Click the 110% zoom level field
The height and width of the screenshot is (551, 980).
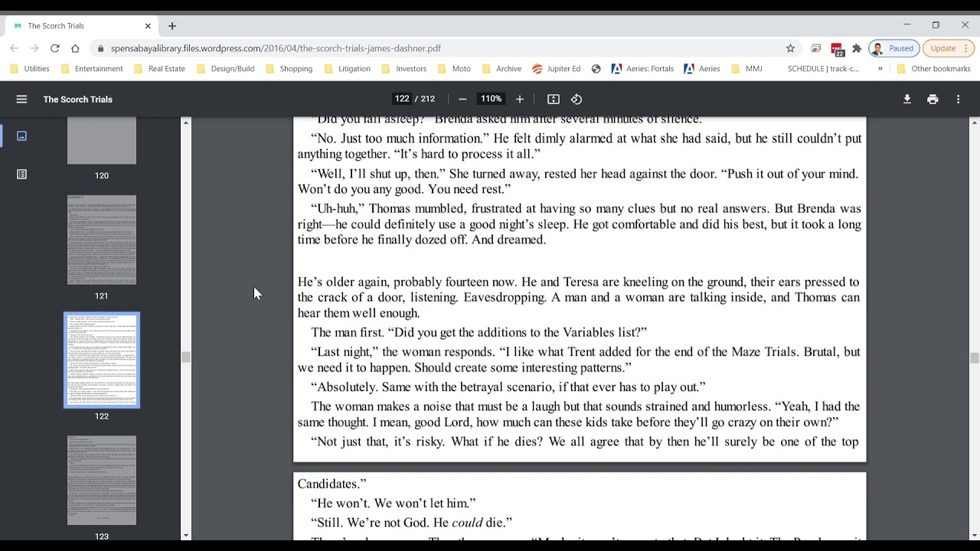491,99
